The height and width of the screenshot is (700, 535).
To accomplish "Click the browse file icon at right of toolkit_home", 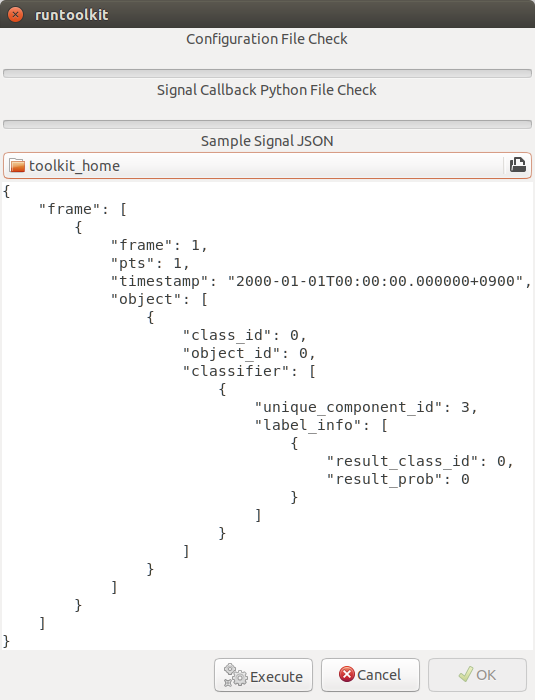I will 518,166.
